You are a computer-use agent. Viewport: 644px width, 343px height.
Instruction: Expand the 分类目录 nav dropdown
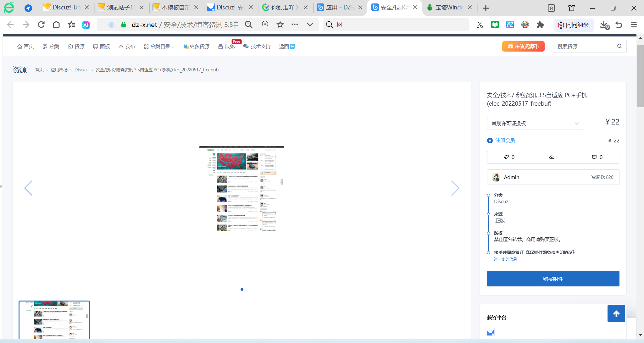159,47
